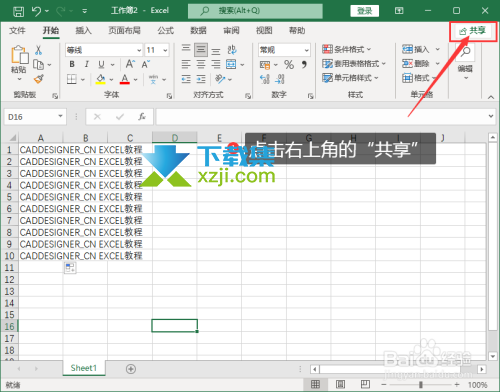
Task: Decrease font size with smaller A
Action: [146, 64]
